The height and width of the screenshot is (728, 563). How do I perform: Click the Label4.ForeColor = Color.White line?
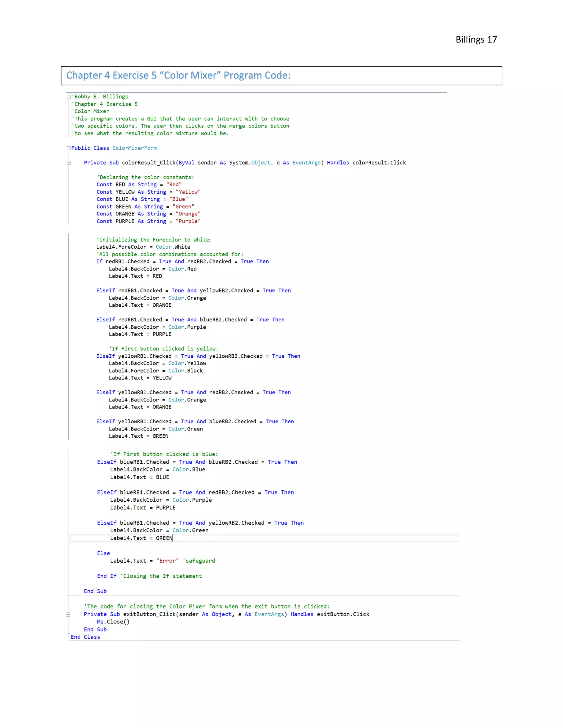coord(143,247)
